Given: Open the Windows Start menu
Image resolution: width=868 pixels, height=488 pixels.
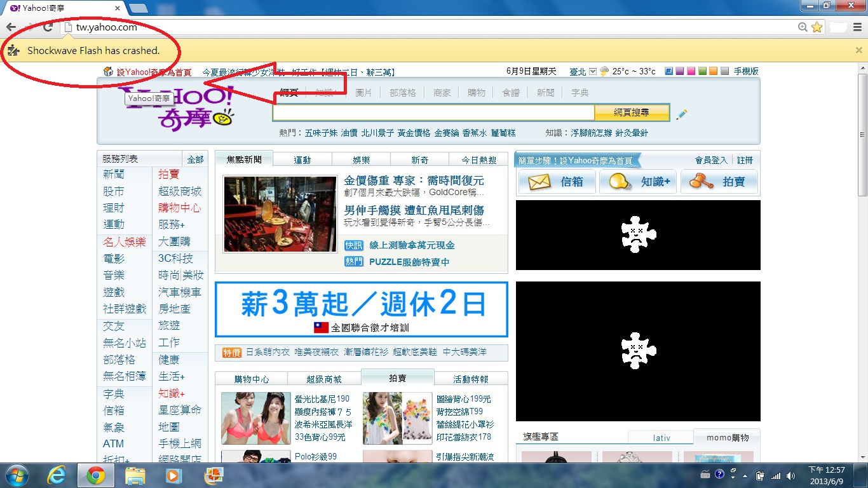Looking at the screenshot, I should point(16,475).
